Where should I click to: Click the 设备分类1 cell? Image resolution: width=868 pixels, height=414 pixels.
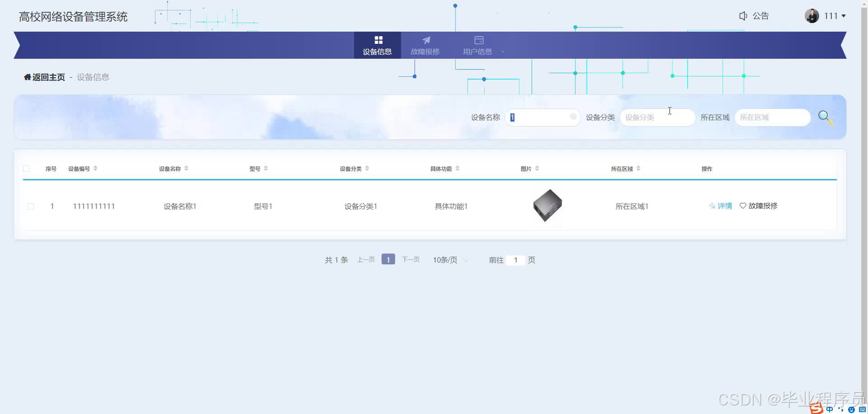361,207
